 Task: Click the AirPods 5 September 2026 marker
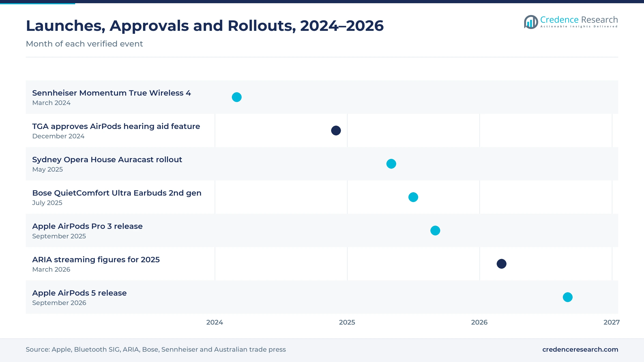click(568, 297)
